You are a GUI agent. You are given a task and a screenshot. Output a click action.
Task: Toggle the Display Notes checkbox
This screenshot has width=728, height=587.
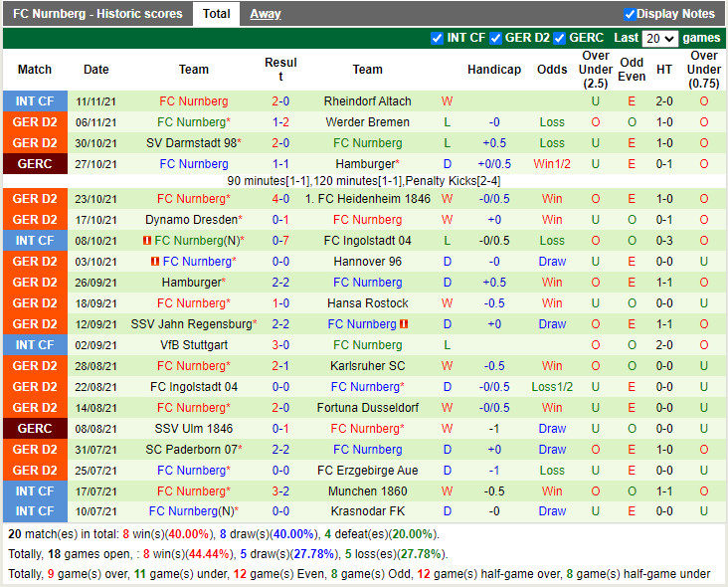click(630, 14)
